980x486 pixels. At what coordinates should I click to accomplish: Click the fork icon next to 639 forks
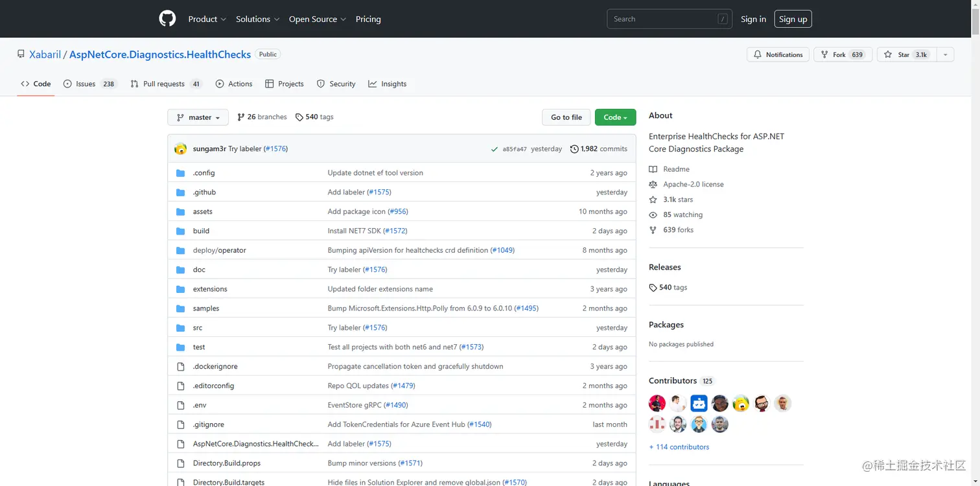point(653,230)
